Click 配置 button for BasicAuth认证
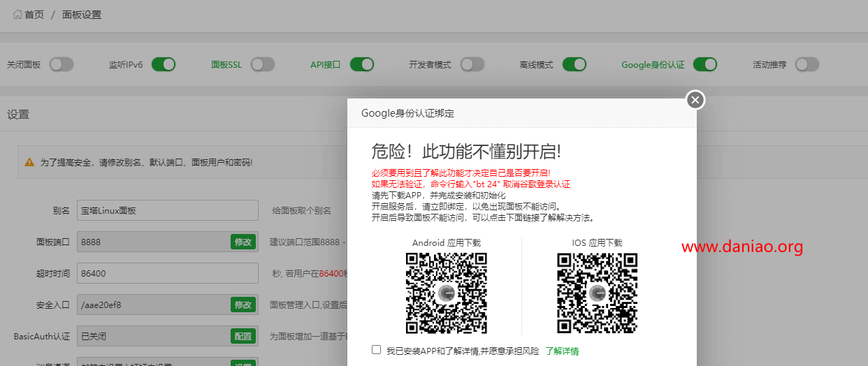 click(x=243, y=337)
